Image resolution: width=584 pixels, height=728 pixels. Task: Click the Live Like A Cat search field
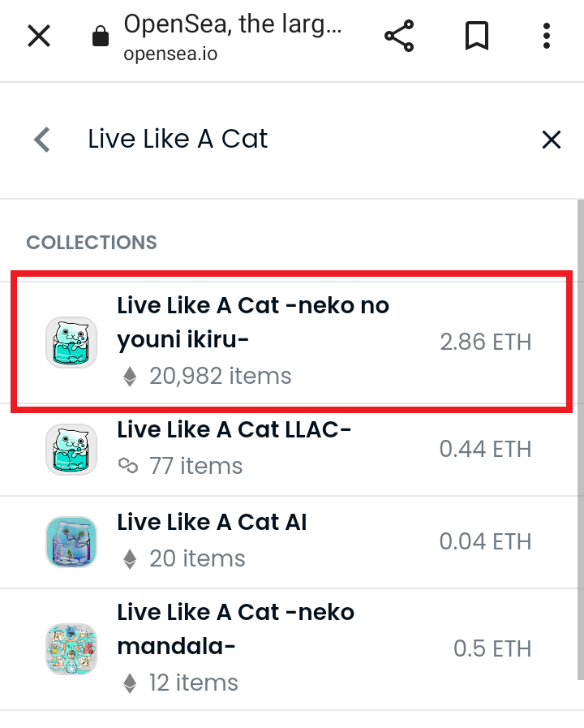[297, 139]
